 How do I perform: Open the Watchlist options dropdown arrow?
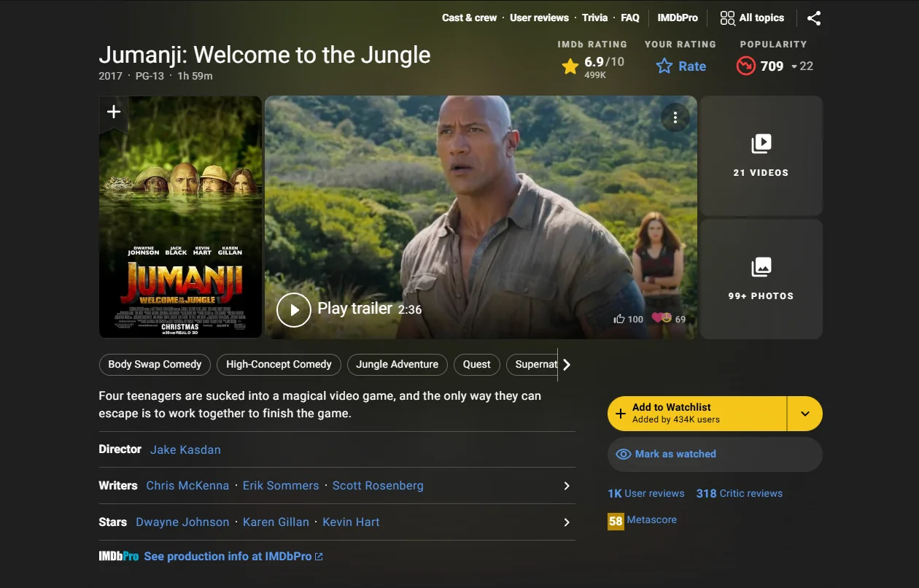(804, 414)
